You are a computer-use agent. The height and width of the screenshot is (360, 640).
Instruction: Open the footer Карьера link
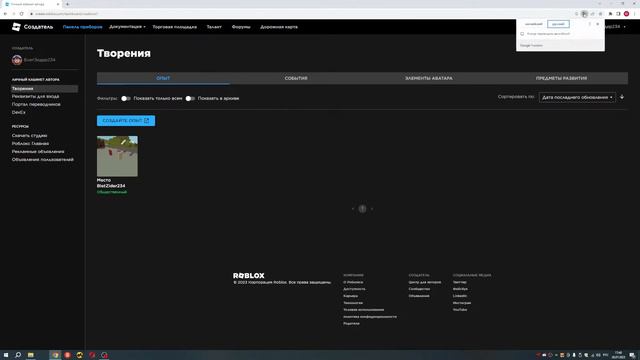coord(351,296)
